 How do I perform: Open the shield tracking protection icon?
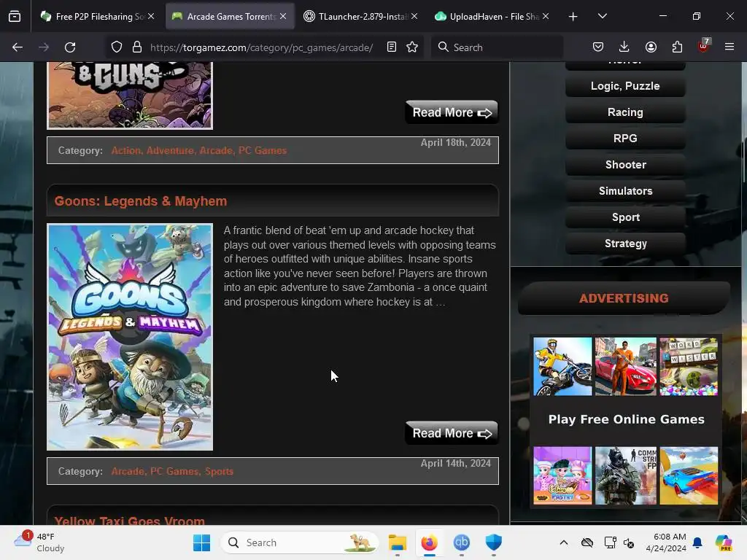(117, 47)
